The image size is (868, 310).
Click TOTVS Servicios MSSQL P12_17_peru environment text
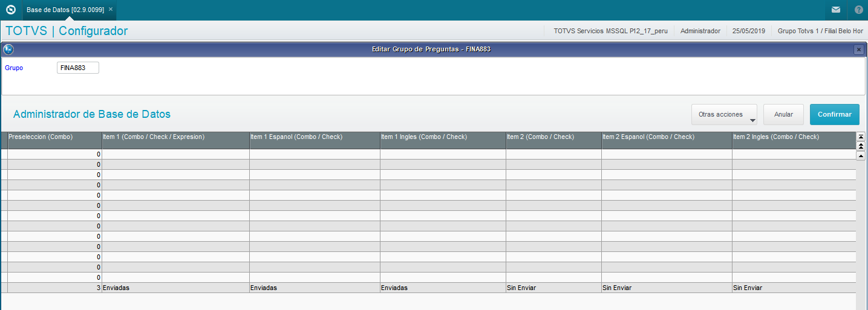click(610, 31)
